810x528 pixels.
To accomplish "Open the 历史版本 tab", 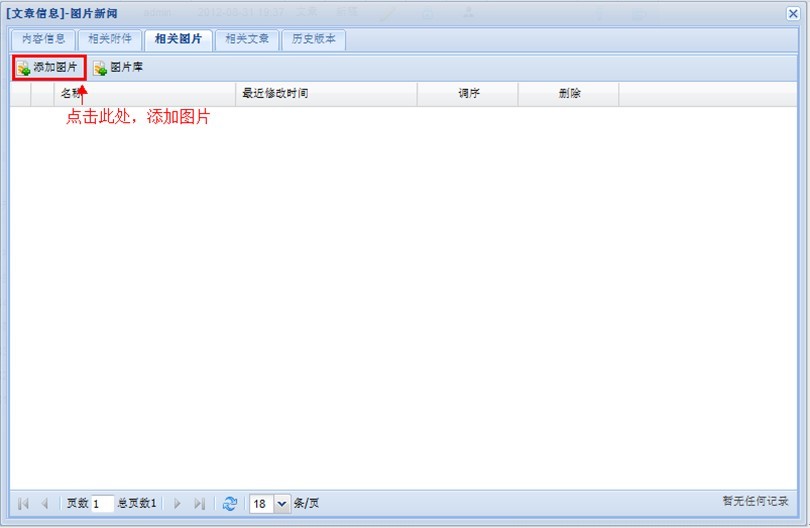I will pyautogui.click(x=314, y=40).
